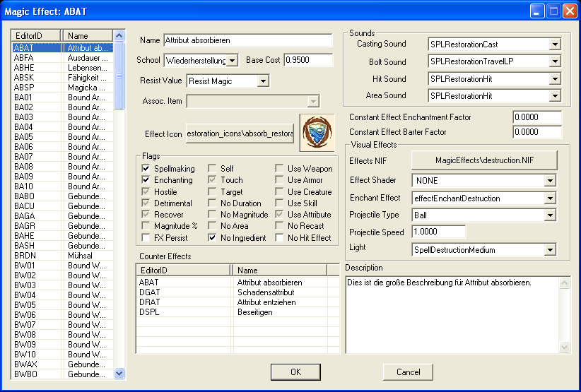Viewport: 581px width, 392px height.
Task: Open the Projectile Type dropdown
Action: coord(550,215)
